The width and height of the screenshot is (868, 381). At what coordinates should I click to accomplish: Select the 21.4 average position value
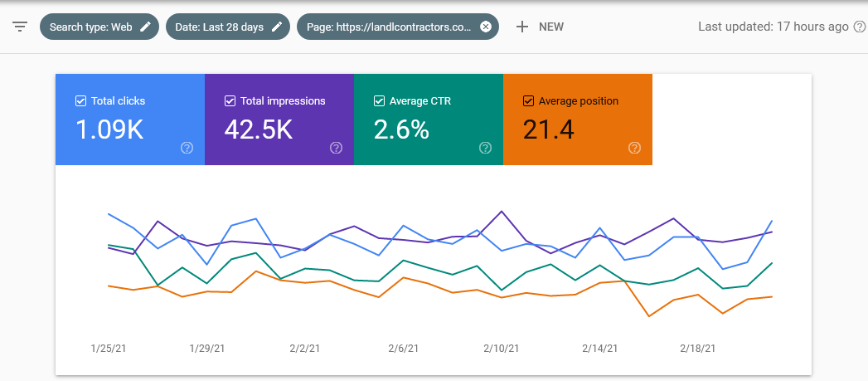point(549,129)
